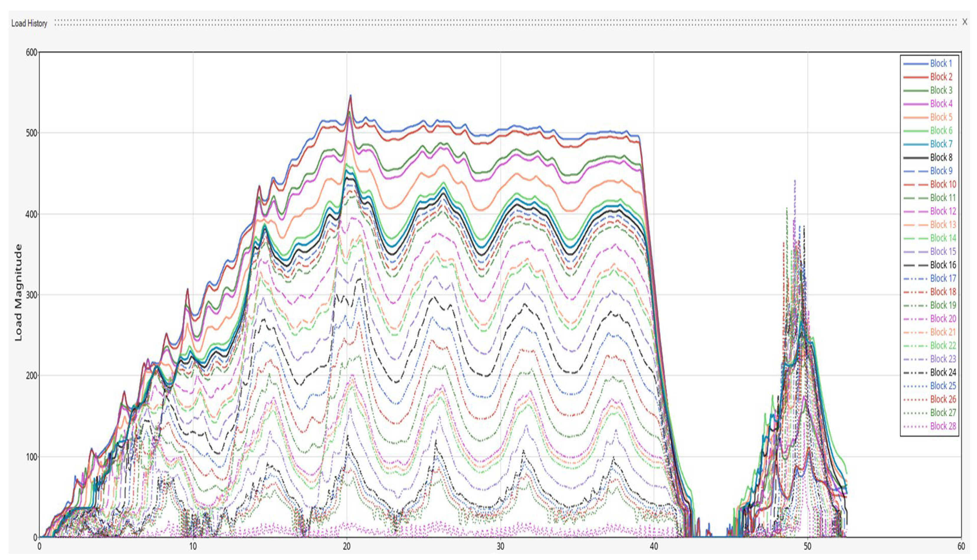
Task: Select Block 16 legend entry
Action: (943, 265)
